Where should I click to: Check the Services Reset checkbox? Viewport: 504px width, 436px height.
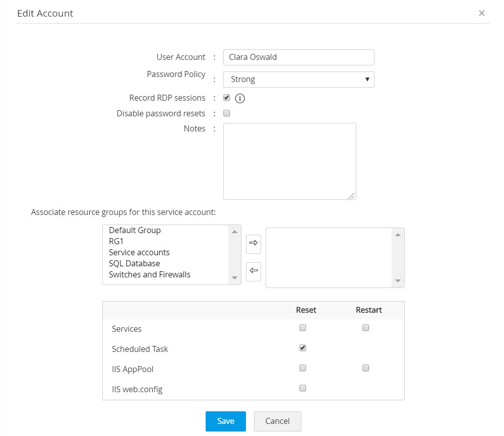[x=302, y=328]
